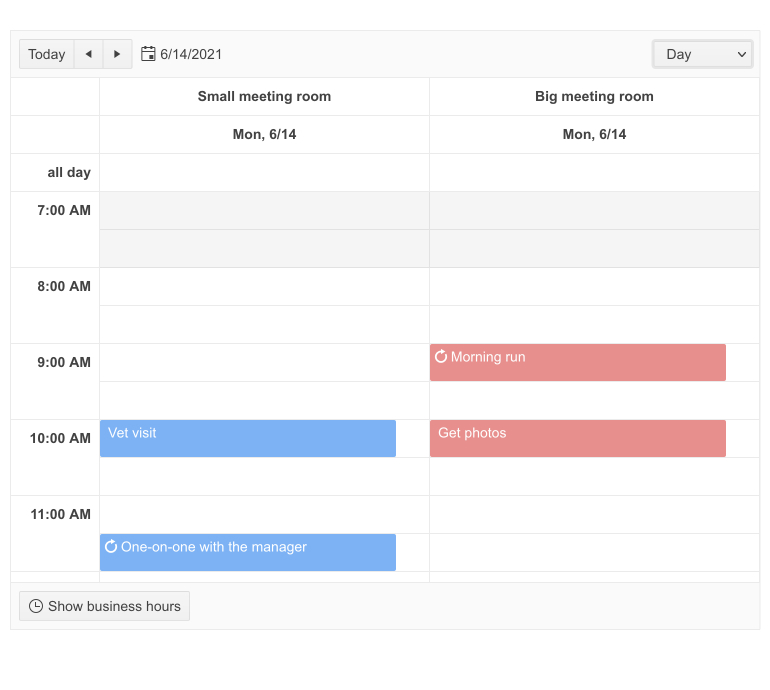Select the Vet visit event

pyautogui.click(x=248, y=439)
